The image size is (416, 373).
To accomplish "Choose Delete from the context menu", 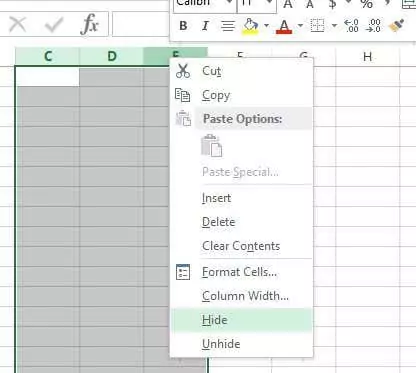I will point(242,222).
